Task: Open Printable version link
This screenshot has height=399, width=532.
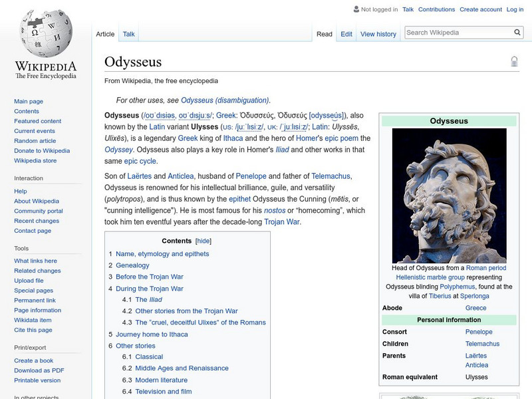Action: point(37,380)
